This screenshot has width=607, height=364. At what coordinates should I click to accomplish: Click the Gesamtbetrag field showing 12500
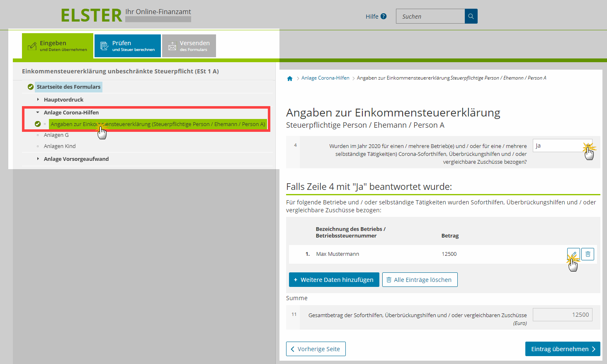563,315
